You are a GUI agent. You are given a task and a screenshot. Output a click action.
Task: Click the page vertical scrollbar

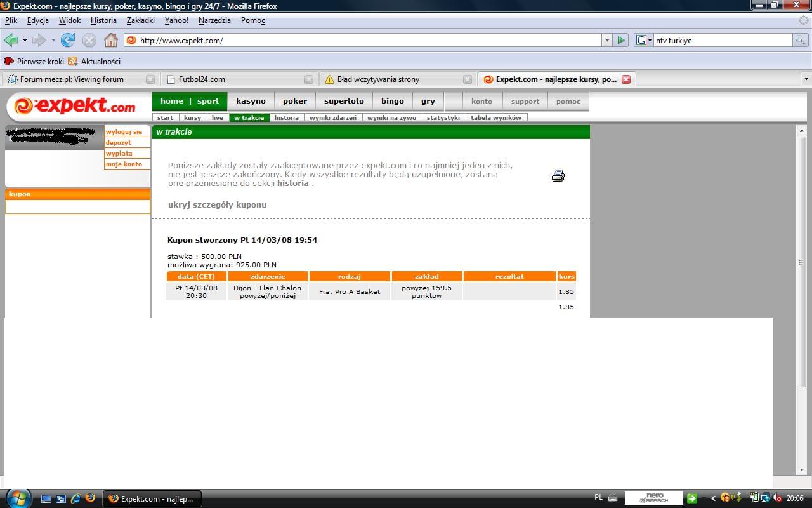(801, 262)
